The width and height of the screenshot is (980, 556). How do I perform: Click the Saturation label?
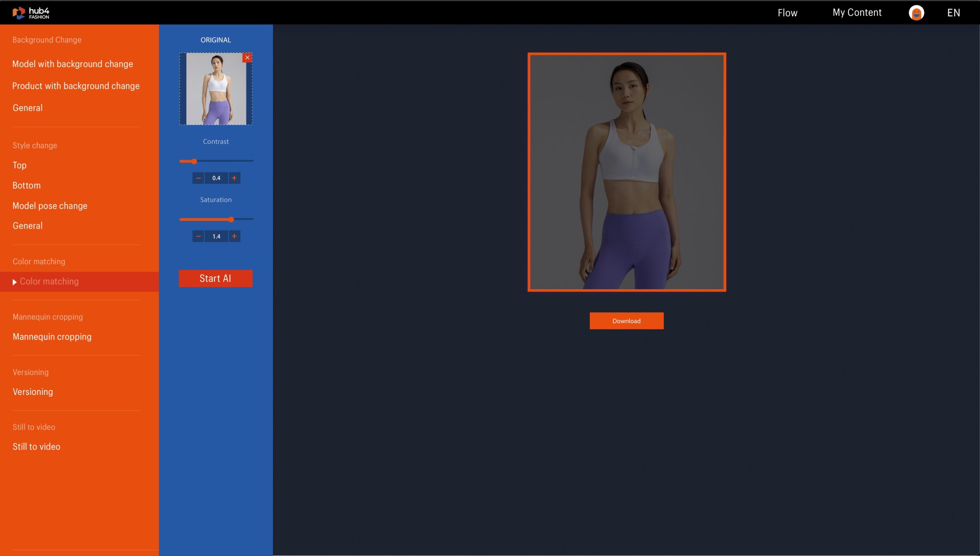[x=216, y=200]
